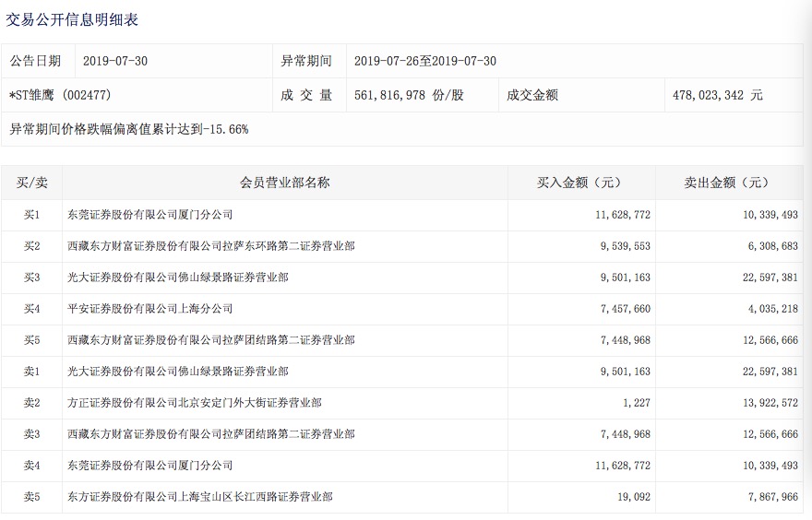Click 拉萨团结路第二证券营业部 in row 买5
Screen dimensions: 812x520
[x=211, y=340]
